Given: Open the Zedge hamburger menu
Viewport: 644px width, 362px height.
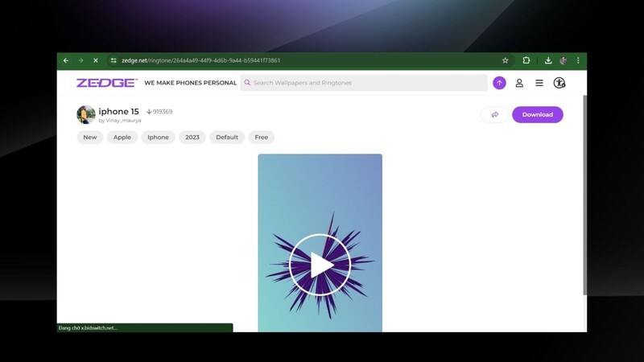Looking at the screenshot, I should (539, 83).
